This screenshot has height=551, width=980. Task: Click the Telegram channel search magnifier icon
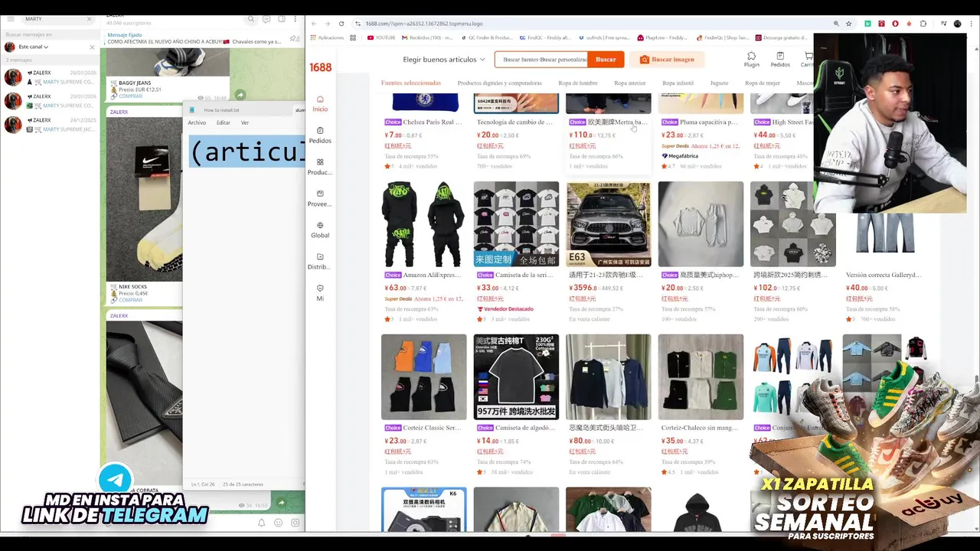pyautogui.click(x=253, y=18)
